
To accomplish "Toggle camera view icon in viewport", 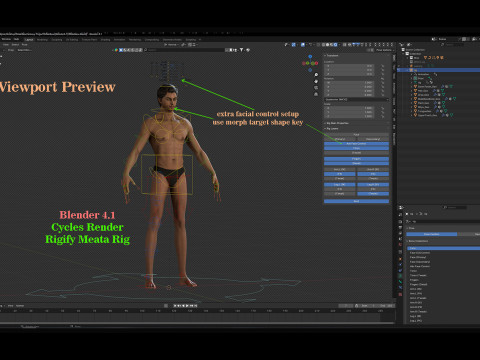I will coord(316,88).
